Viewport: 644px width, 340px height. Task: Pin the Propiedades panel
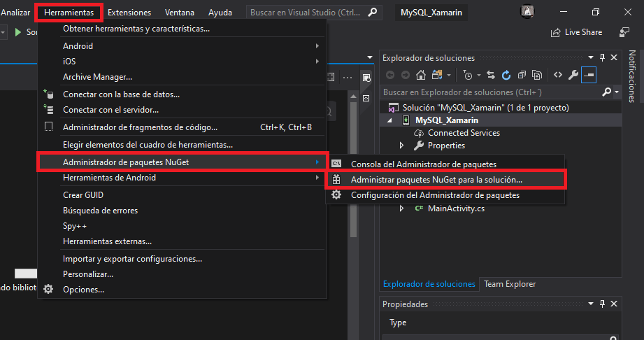tap(602, 304)
